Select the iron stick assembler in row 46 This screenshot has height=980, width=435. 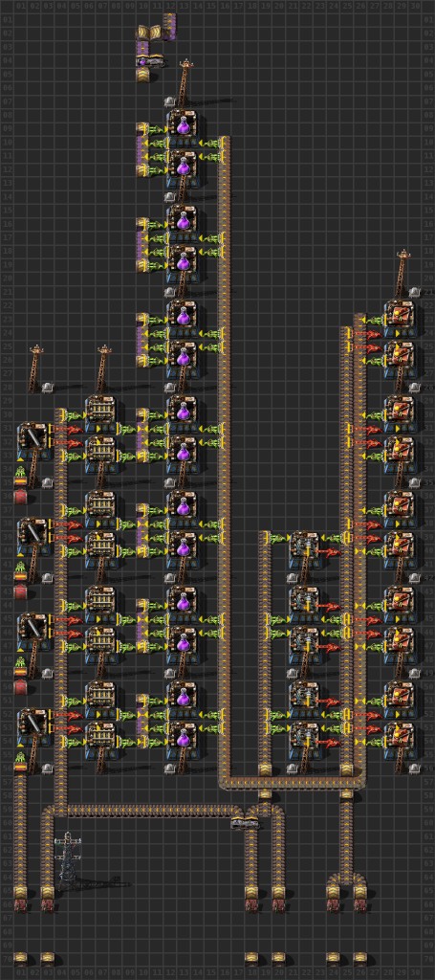(x=33, y=630)
